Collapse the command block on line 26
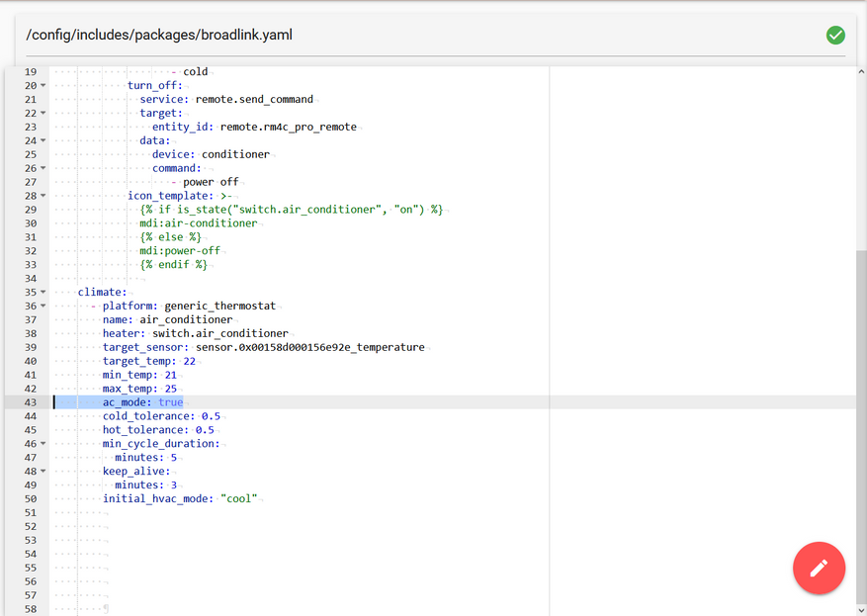 pos(43,168)
